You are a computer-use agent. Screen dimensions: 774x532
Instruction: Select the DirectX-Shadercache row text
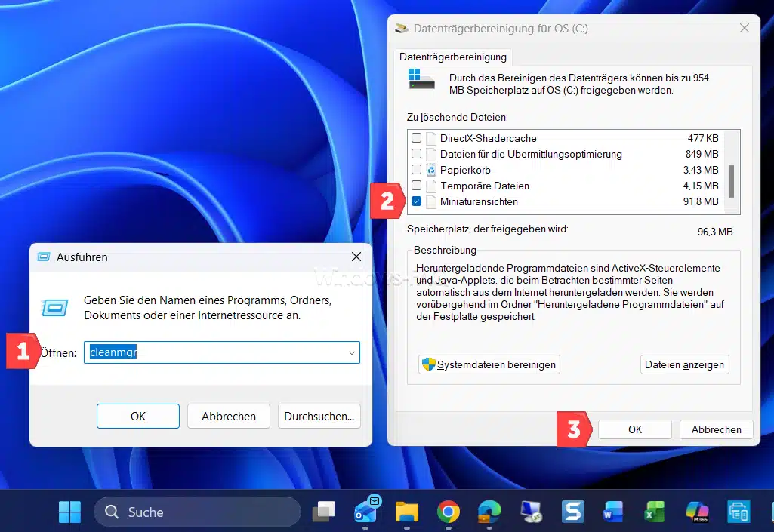[489, 139]
